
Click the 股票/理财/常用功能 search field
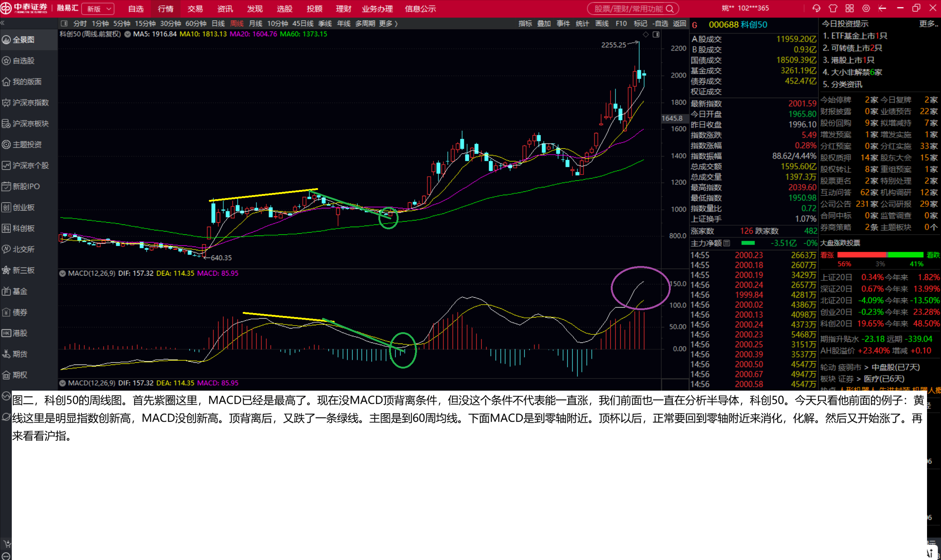633,9
